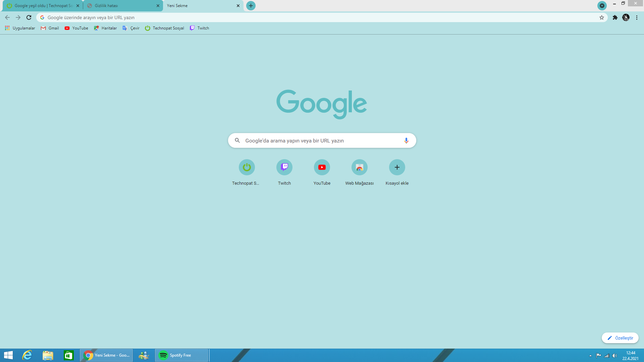The image size is (644, 362).
Task: Open the Technopat Sosyal shortcut tile
Action: (x=247, y=167)
